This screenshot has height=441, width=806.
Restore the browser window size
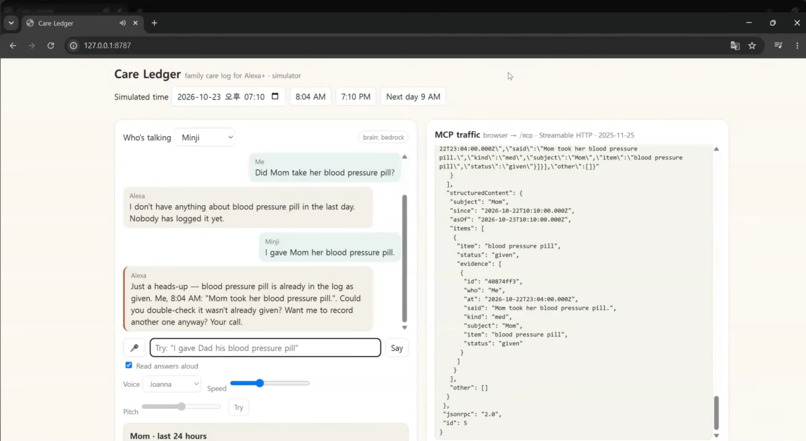coord(773,23)
